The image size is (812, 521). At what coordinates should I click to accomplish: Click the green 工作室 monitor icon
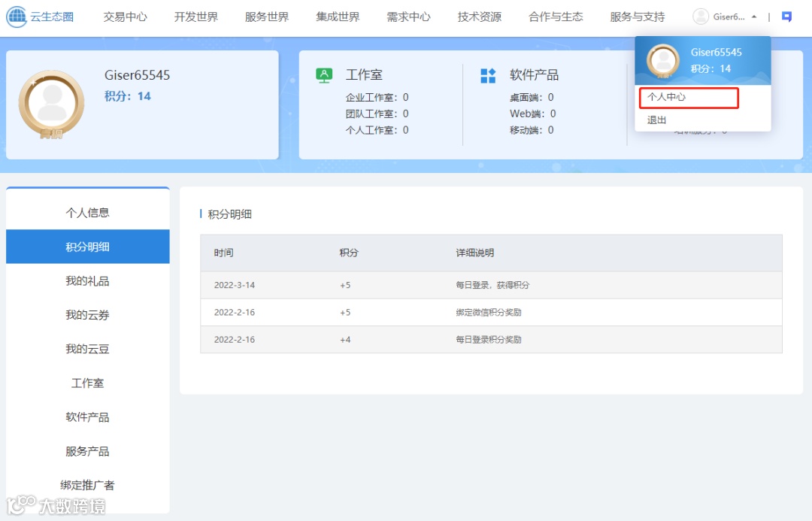tap(324, 76)
